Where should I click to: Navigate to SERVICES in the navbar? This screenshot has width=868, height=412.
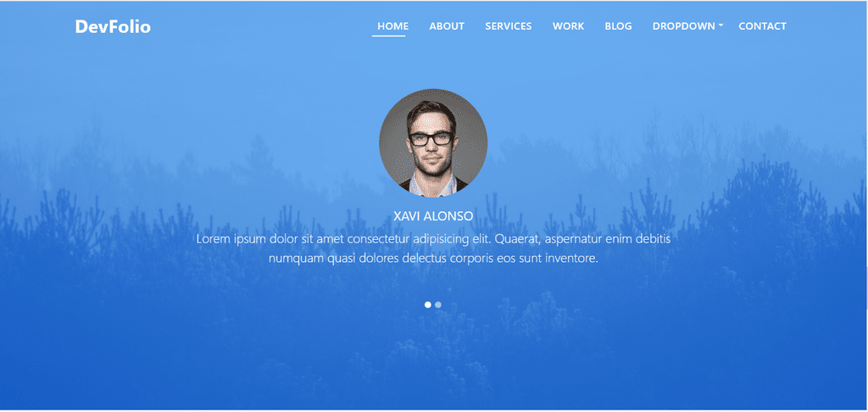coord(509,26)
